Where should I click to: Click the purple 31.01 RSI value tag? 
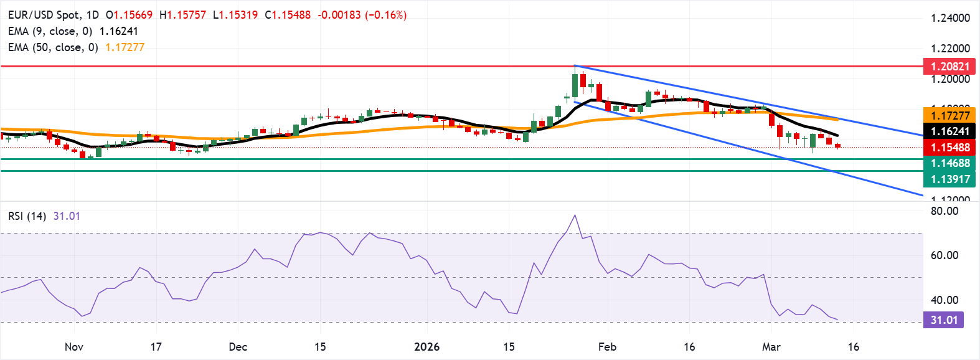click(x=943, y=320)
